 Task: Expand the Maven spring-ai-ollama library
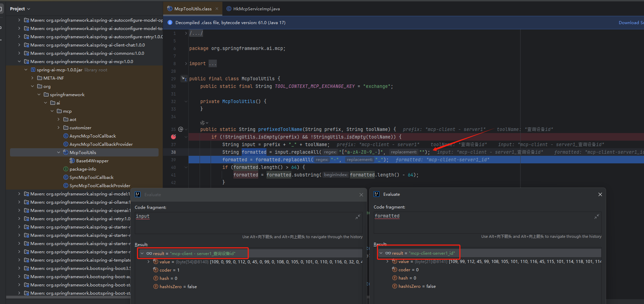[x=19, y=202]
